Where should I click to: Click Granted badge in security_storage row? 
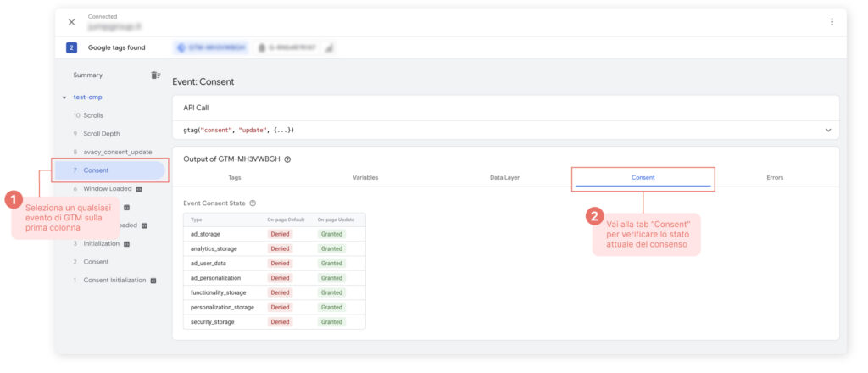point(331,322)
